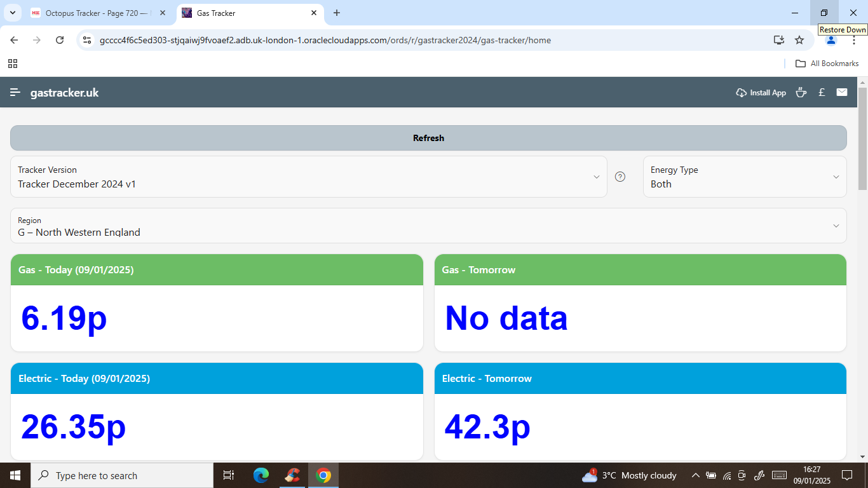Open a new browser tab
This screenshot has width=868, height=488.
click(337, 13)
